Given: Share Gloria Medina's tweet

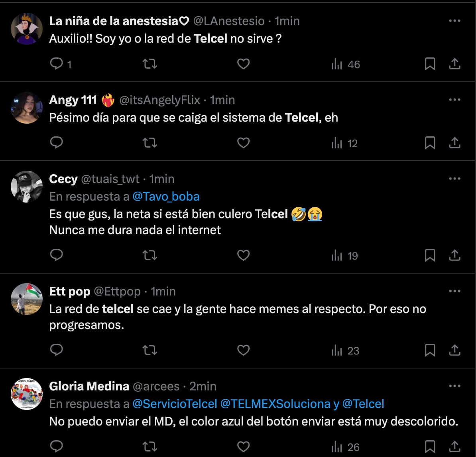Looking at the screenshot, I should [x=455, y=446].
